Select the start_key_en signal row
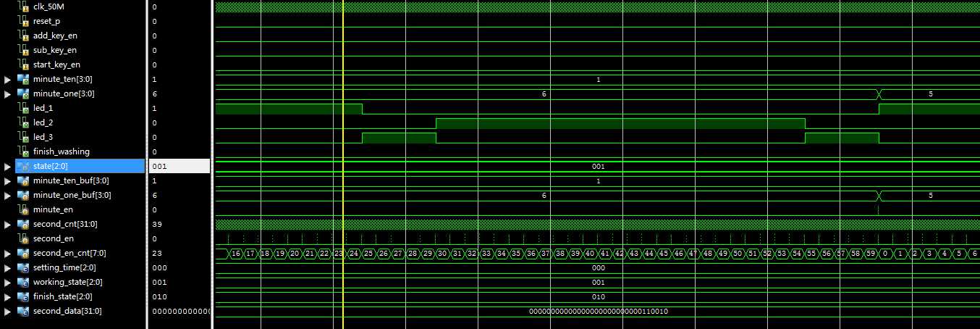This screenshot has height=329, width=980. coord(56,64)
